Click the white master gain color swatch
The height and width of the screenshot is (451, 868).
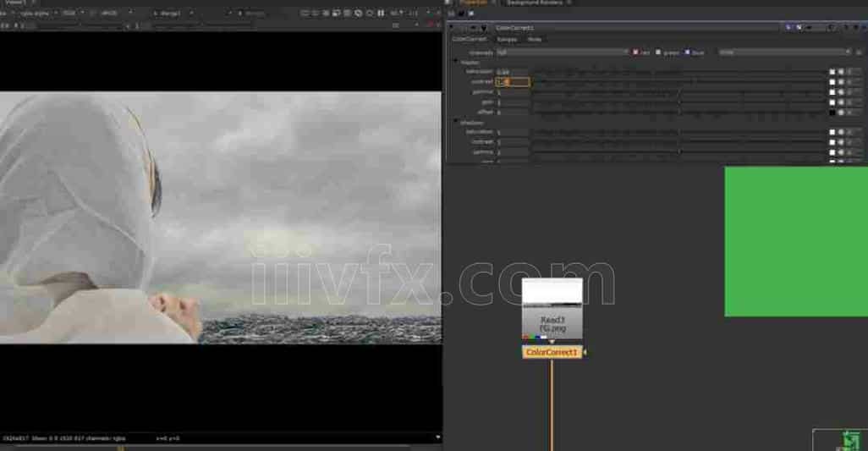click(832, 102)
